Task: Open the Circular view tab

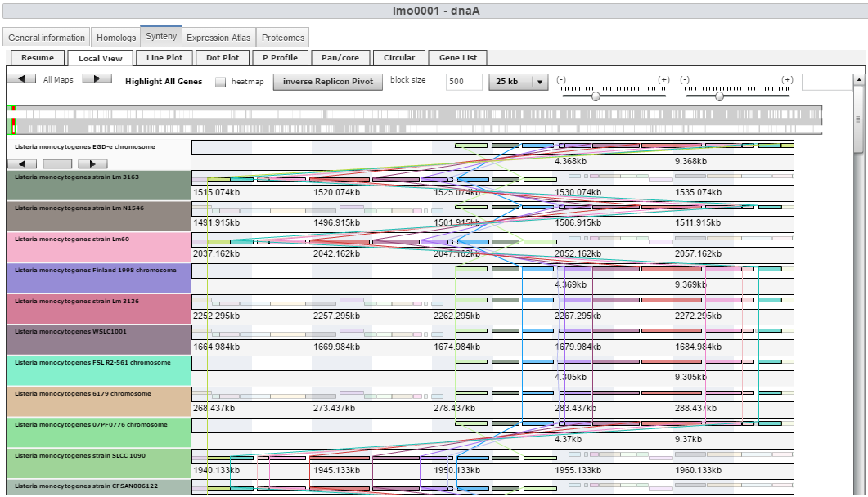Action: click(x=399, y=58)
